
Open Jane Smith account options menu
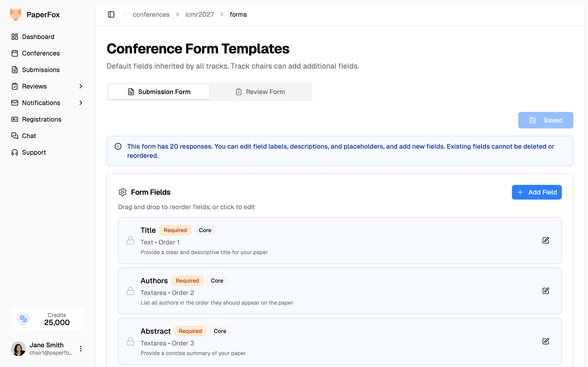coord(81,349)
